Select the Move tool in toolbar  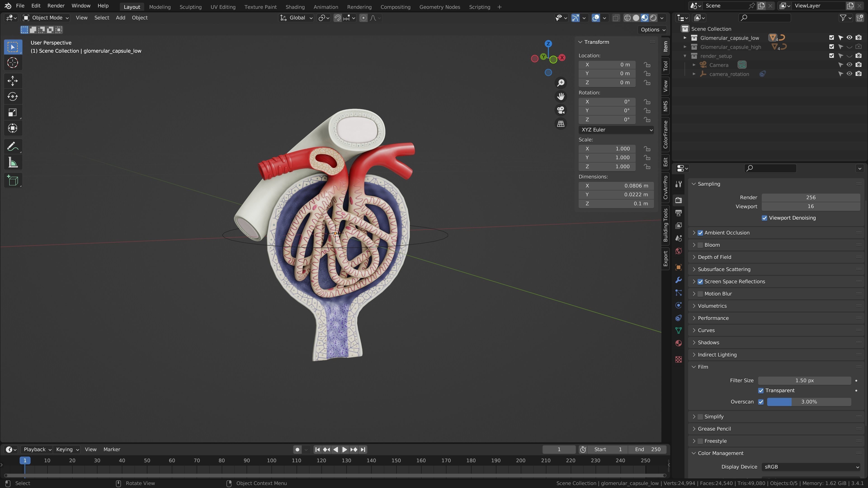pyautogui.click(x=12, y=80)
